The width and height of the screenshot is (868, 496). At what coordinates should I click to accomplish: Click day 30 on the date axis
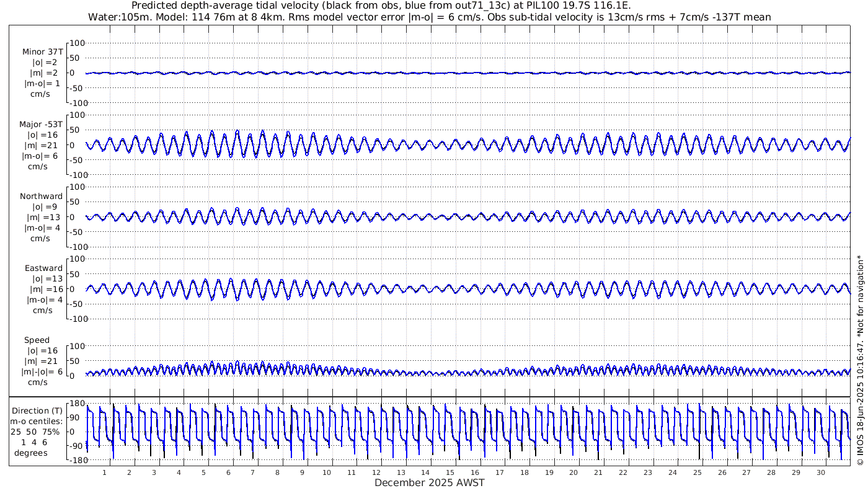(x=821, y=472)
